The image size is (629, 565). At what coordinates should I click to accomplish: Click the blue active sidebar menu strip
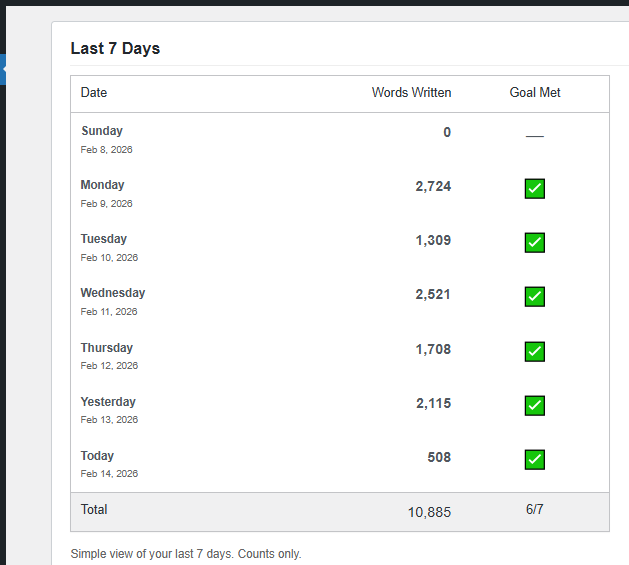click(x=3, y=69)
